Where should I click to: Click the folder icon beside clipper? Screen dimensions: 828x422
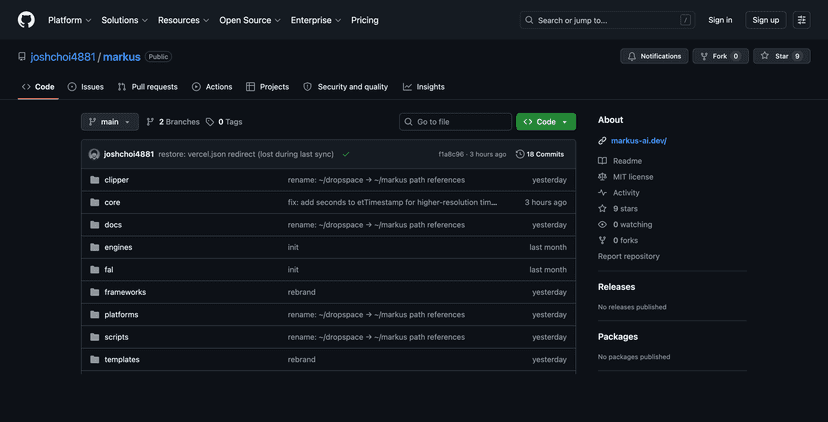click(x=95, y=180)
